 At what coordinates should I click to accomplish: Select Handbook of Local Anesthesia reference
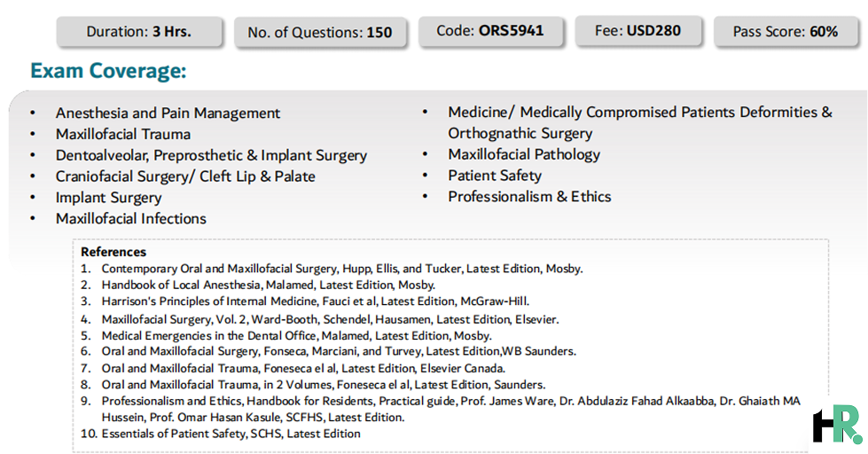pyautogui.click(x=269, y=285)
